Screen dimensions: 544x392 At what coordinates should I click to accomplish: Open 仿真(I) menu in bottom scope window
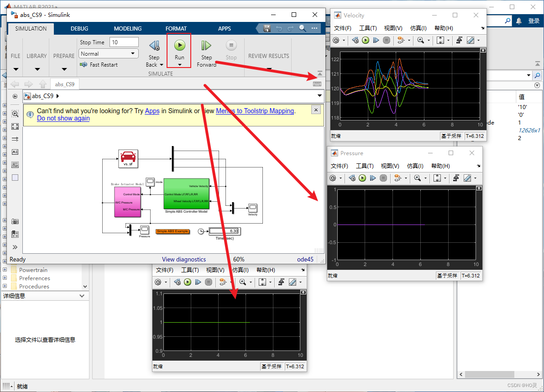(x=240, y=270)
